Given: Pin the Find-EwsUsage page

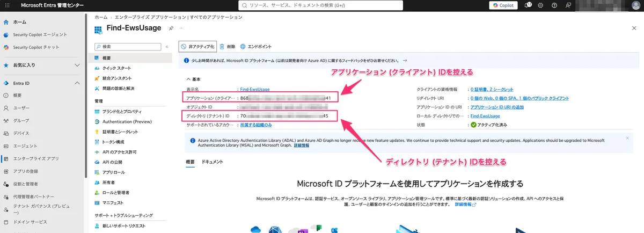Looking at the screenshot, I should [x=171, y=28].
